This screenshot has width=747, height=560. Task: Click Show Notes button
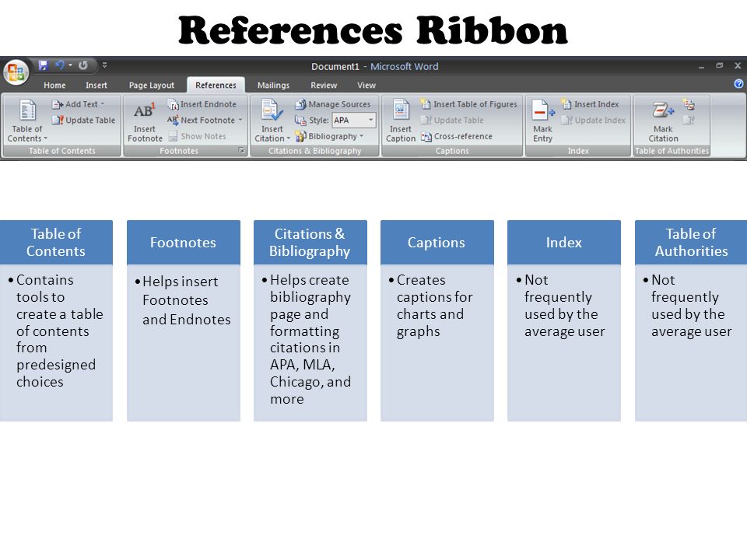[x=197, y=136]
